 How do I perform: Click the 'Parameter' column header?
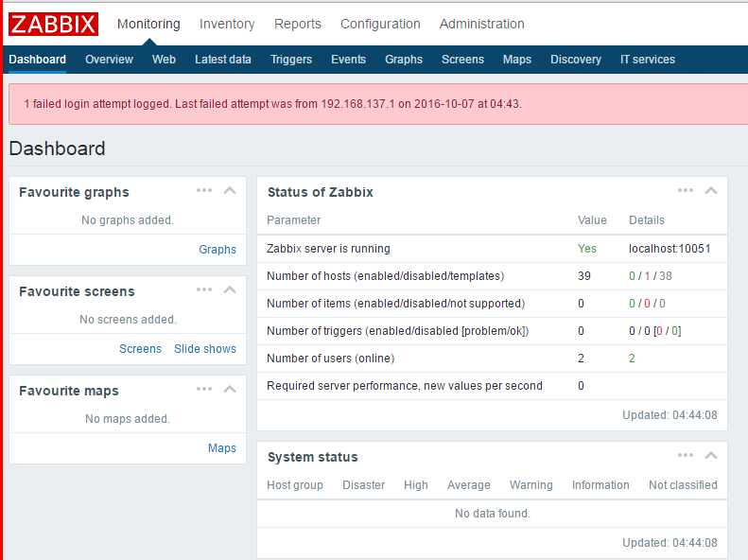[x=293, y=220]
